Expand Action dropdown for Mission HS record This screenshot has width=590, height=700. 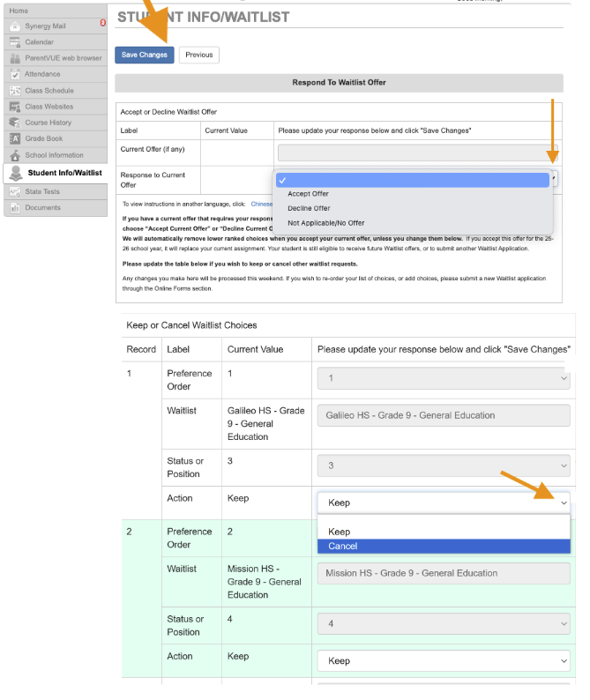tap(444, 661)
